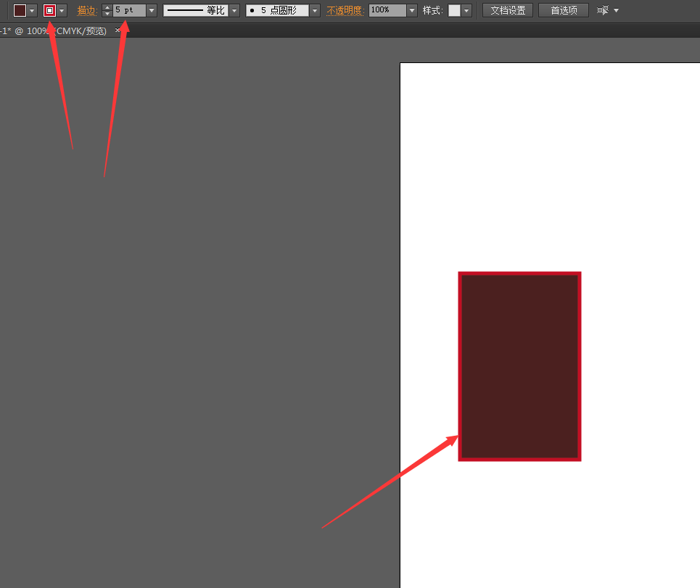Expand the 样式 graphic style dropdown
The height and width of the screenshot is (588, 700).
coord(466,10)
